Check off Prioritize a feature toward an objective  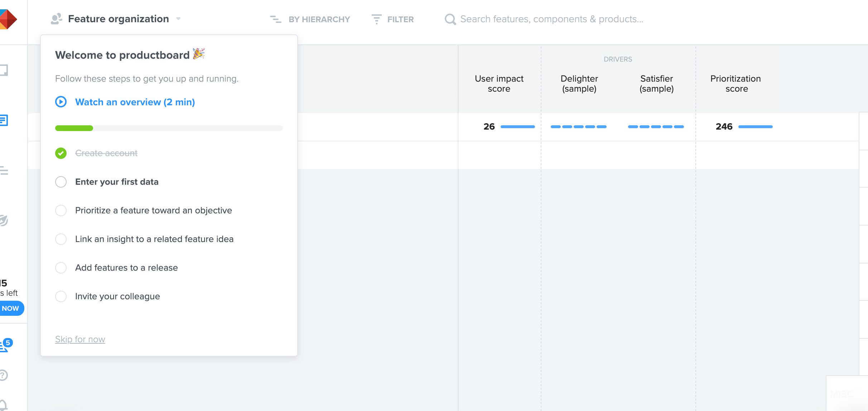tap(61, 211)
